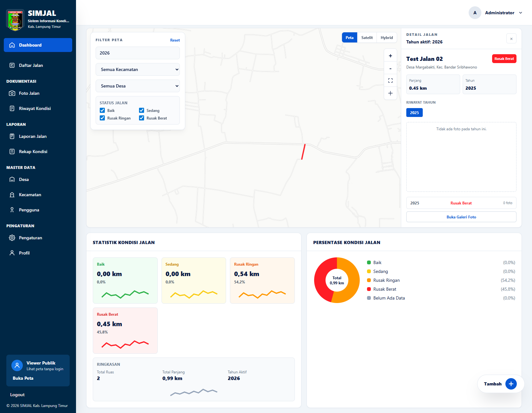Reset the map filters

tap(175, 40)
